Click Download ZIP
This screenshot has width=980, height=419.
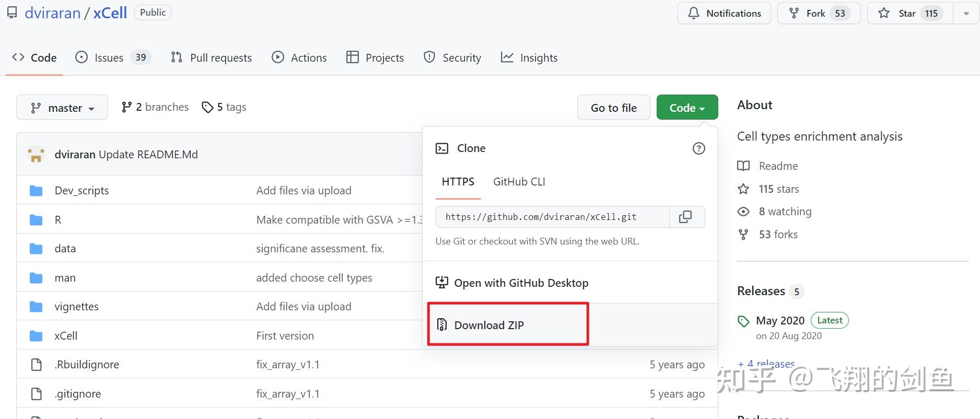point(488,325)
